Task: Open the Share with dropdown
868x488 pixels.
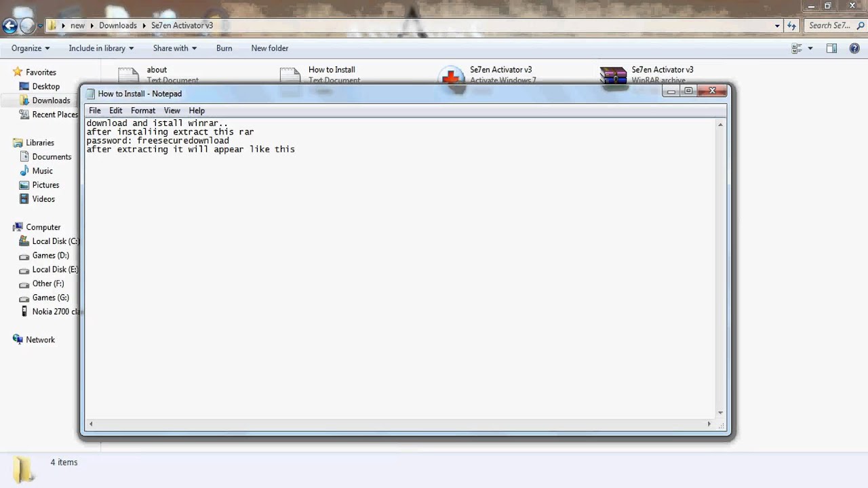Action: tap(174, 48)
